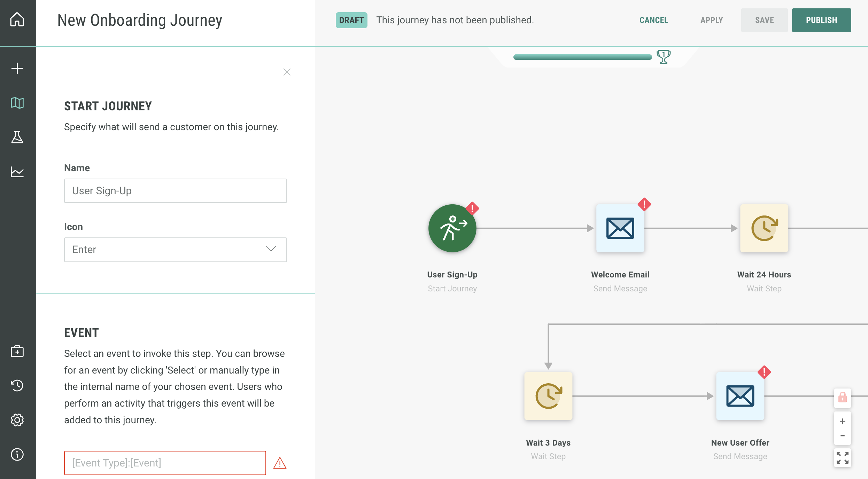Viewport: 868px width, 479px height.
Task: Zoom in the canvas with plus
Action: click(842, 421)
